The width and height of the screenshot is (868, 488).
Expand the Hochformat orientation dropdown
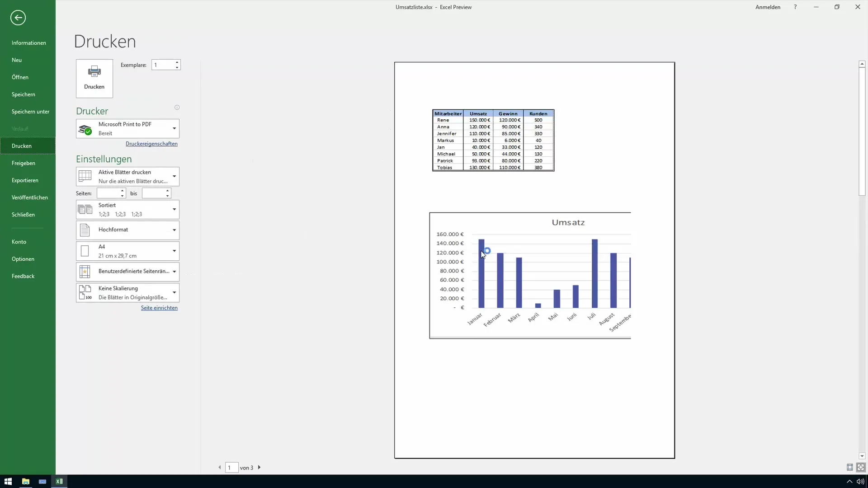click(174, 230)
